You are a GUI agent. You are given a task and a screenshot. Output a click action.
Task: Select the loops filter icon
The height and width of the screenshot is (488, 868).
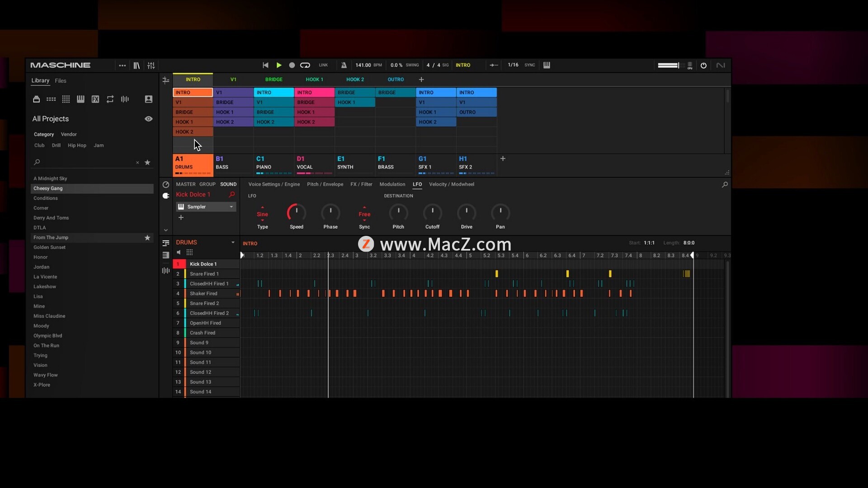[110, 99]
